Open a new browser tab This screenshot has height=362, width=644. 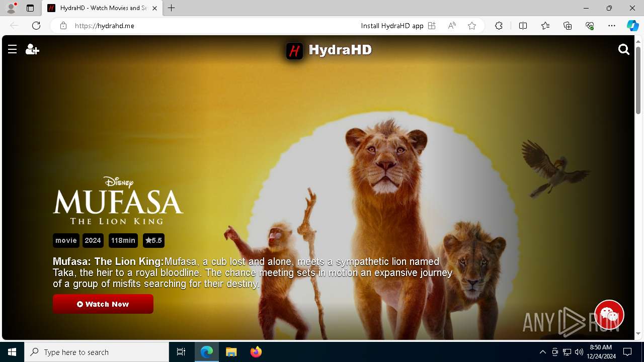pyautogui.click(x=172, y=8)
